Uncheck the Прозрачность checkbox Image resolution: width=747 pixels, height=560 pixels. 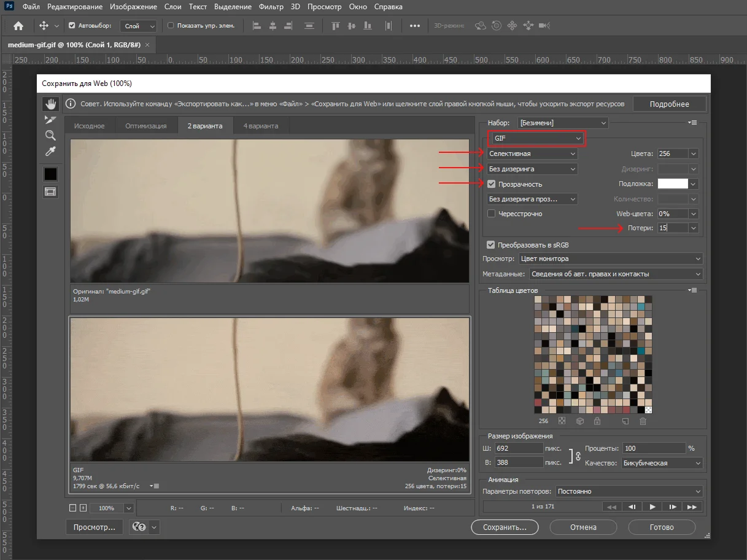(x=492, y=184)
